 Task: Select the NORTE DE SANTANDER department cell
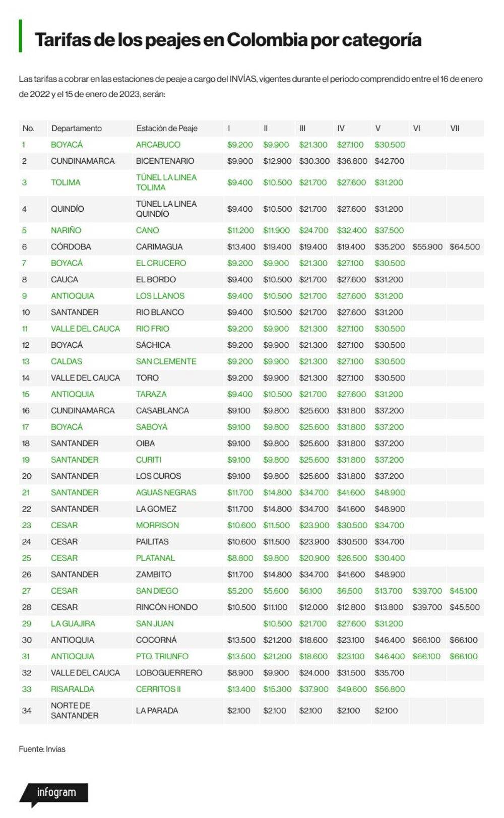(75, 711)
